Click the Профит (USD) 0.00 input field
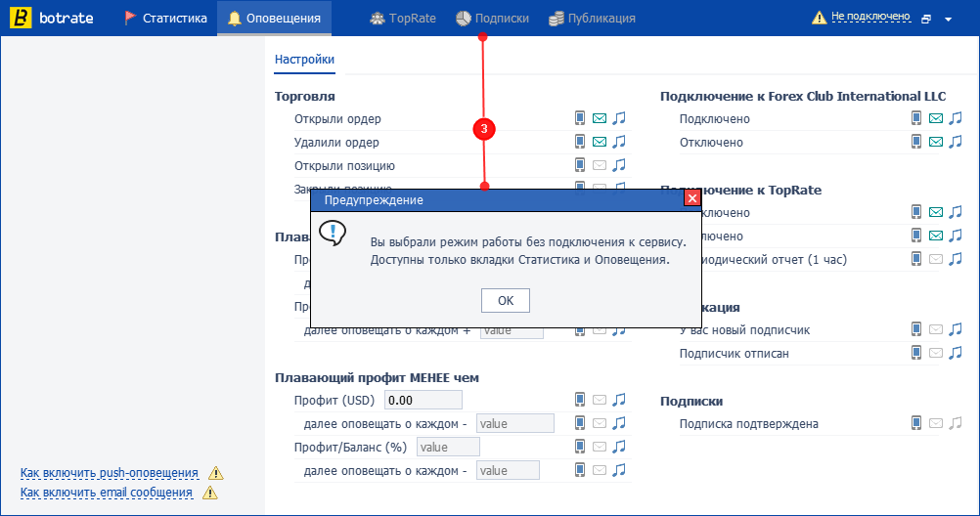Image resolution: width=980 pixels, height=516 pixels. pos(423,400)
